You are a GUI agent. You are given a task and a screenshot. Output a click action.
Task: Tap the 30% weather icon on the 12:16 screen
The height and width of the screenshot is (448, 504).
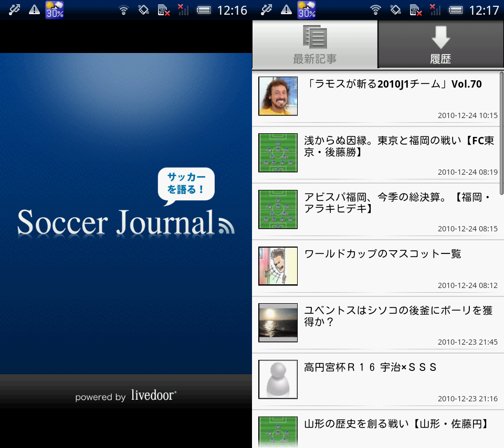click(x=54, y=9)
